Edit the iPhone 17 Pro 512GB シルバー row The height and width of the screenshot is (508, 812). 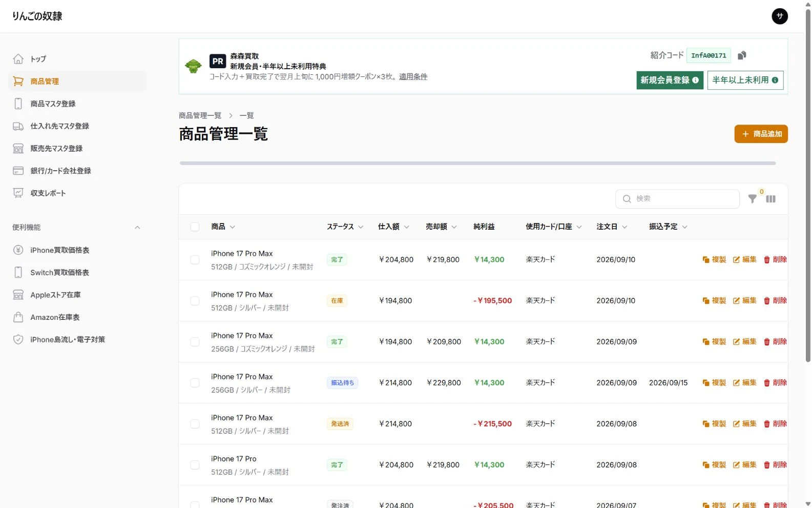click(745, 464)
